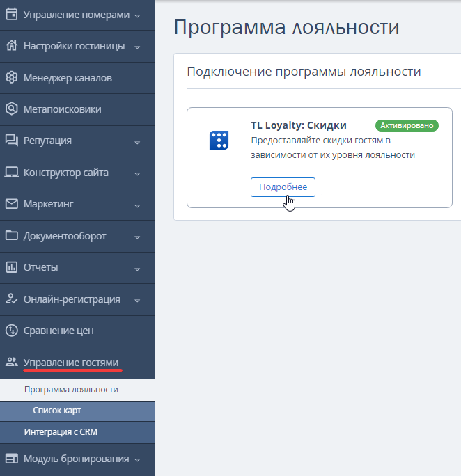Click the TL Loyalty: Скидки title
The image size is (461, 476).
[x=299, y=125]
